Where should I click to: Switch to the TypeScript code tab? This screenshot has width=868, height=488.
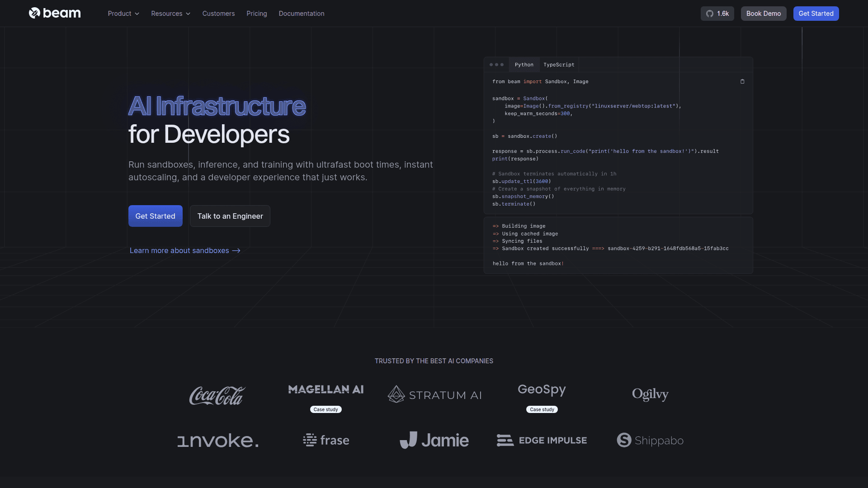coord(559,65)
